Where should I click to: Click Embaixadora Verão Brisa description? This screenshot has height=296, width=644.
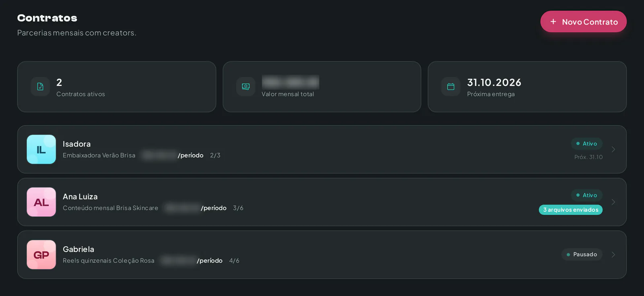point(99,155)
